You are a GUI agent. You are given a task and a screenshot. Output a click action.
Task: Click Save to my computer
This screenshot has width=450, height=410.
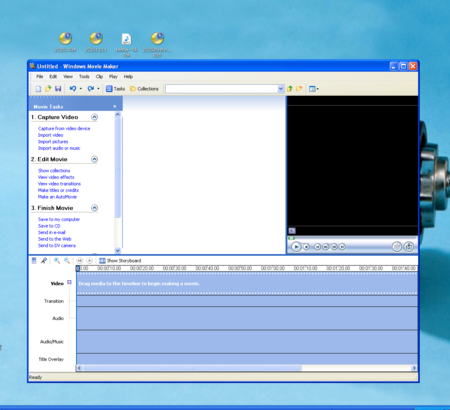click(59, 219)
